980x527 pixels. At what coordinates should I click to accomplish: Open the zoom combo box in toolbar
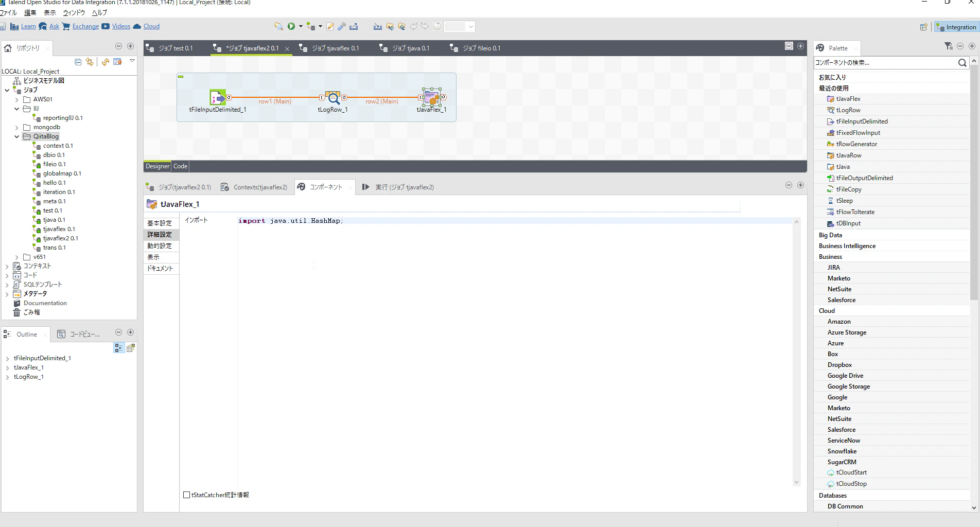pyautogui.click(x=459, y=26)
